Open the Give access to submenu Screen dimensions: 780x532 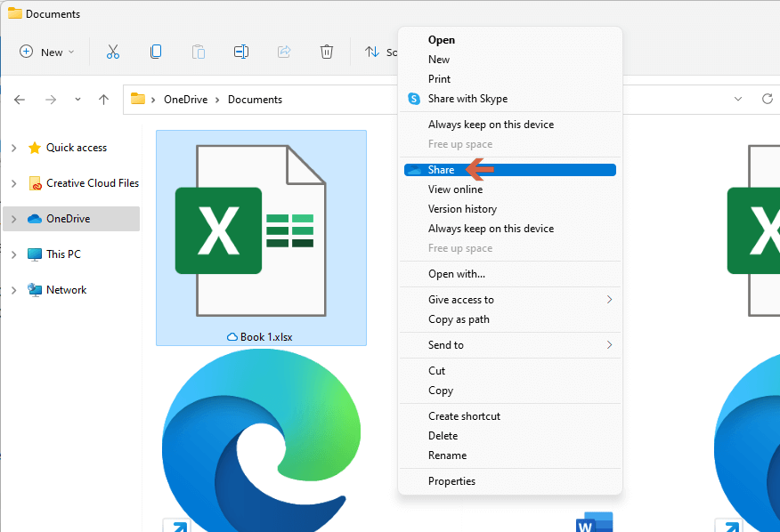(510, 300)
